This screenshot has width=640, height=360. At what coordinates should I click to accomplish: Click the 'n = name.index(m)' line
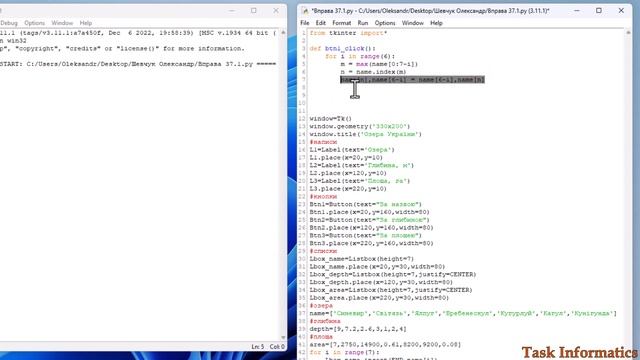point(373,72)
